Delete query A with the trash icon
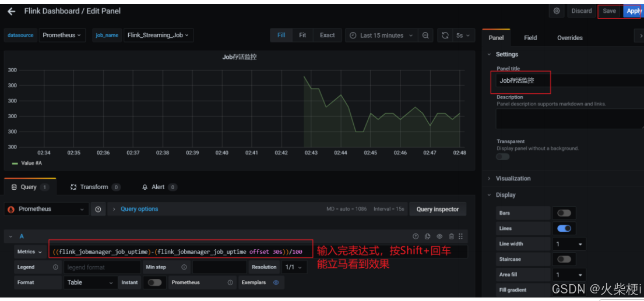Viewport: 644px width, 301px height. click(451, 236)
